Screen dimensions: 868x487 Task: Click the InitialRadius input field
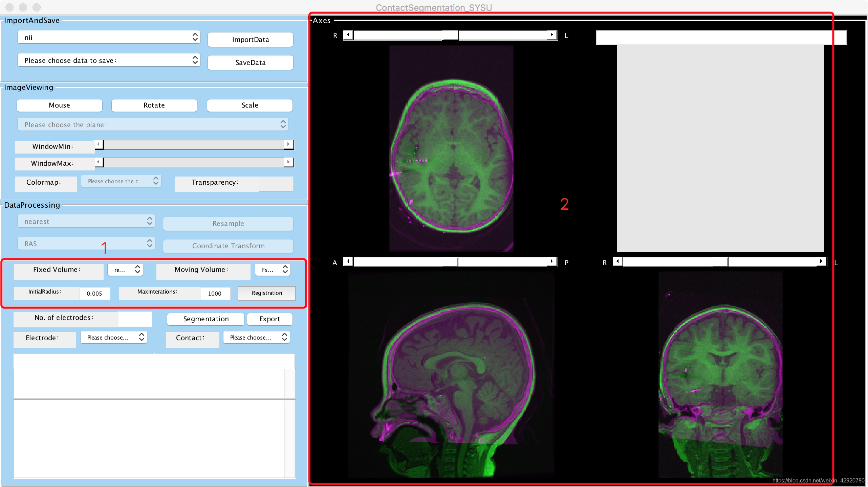pos(94,293)
